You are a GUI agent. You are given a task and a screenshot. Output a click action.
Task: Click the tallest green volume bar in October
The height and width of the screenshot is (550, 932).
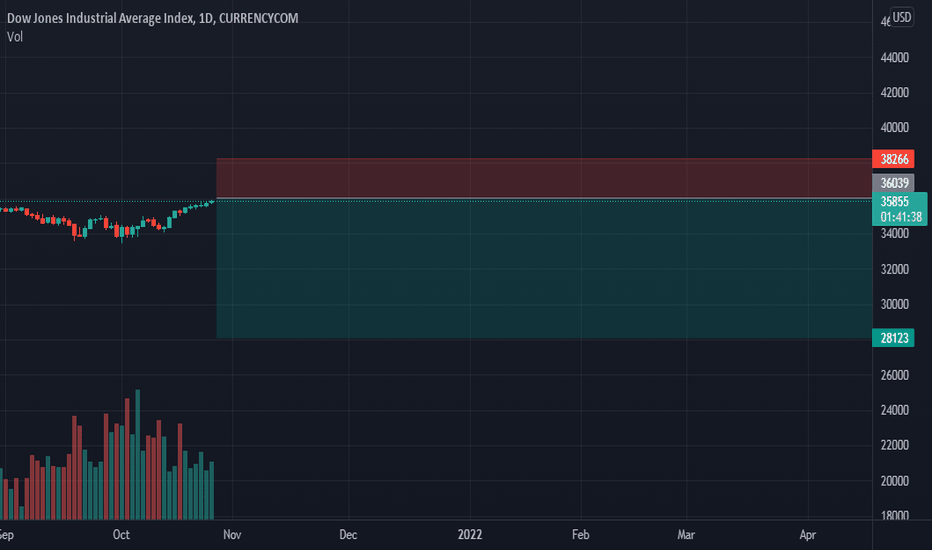click(x=138, y=454)
